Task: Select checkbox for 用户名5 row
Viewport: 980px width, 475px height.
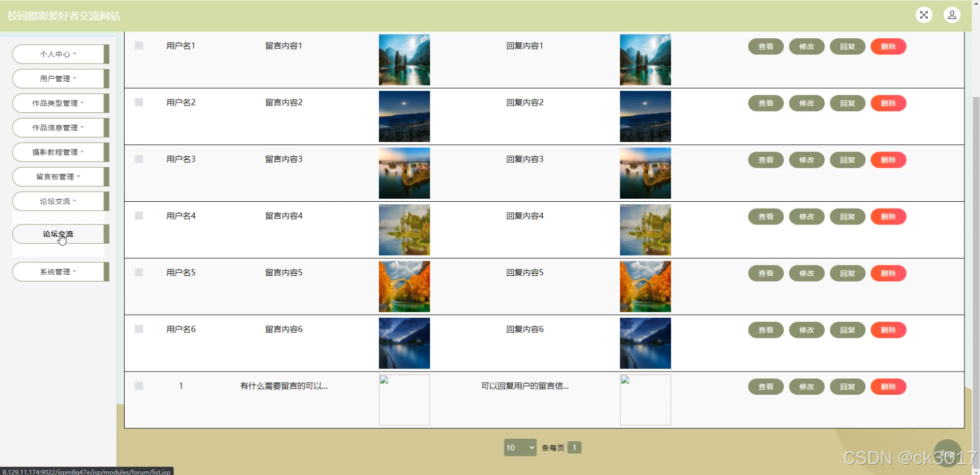Action: [x=139, y=272]
